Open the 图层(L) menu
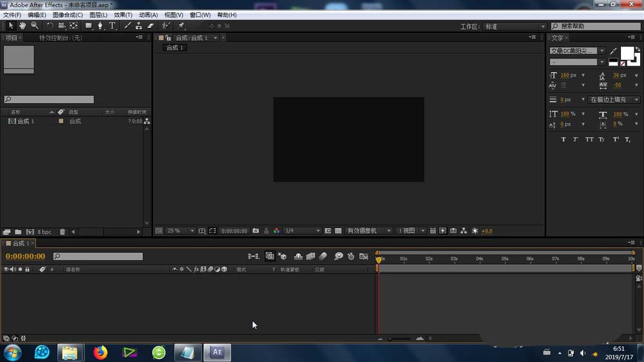This screenshot has height=362, width=644. point(98,15)
